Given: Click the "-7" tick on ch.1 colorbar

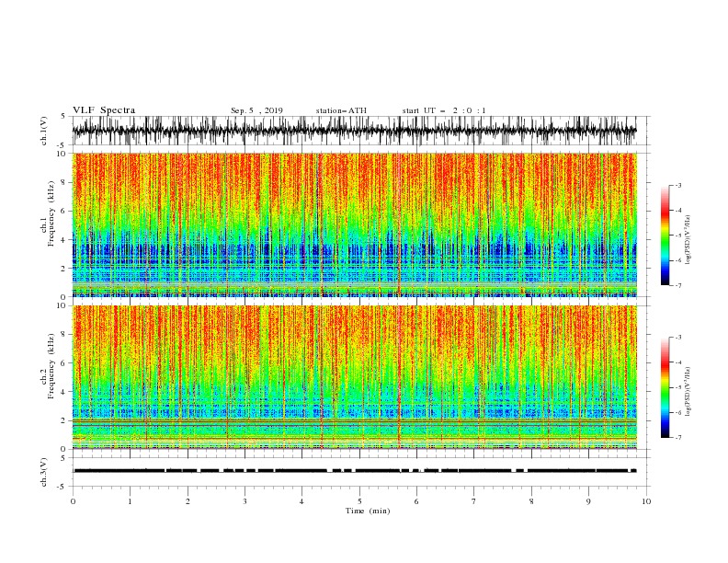Looking at the screenshot, I should click(677, 285).
